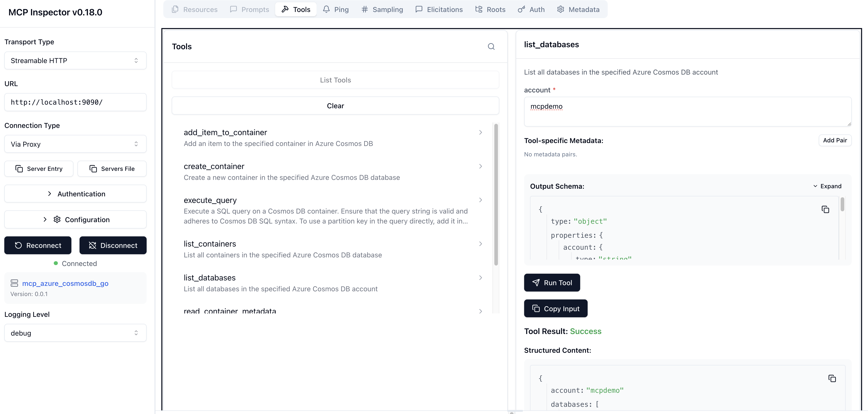Switch to the Ping tab
The width and height of the screenshot is (868, 414).
click(335, 9)
